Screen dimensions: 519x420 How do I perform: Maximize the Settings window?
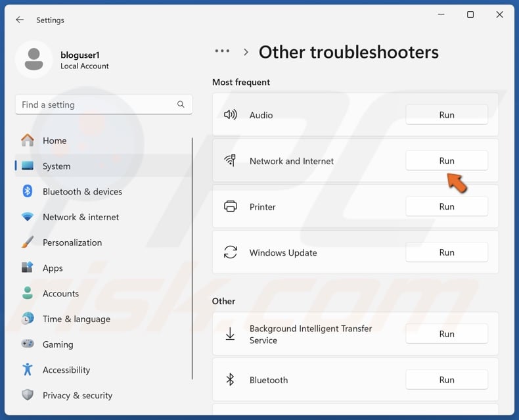470,14
